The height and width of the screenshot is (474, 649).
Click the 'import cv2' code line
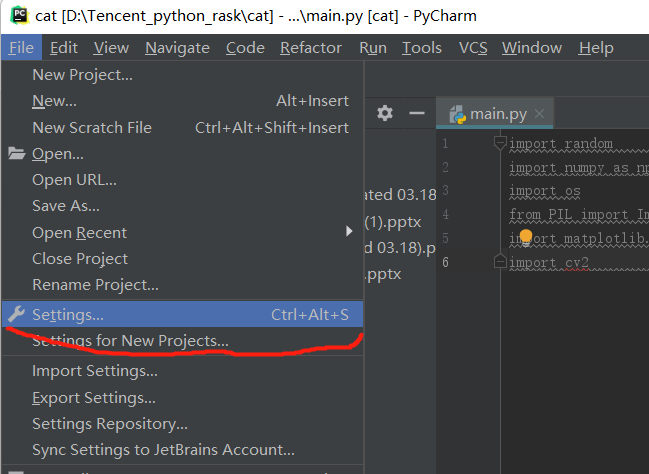click(549, 262)
